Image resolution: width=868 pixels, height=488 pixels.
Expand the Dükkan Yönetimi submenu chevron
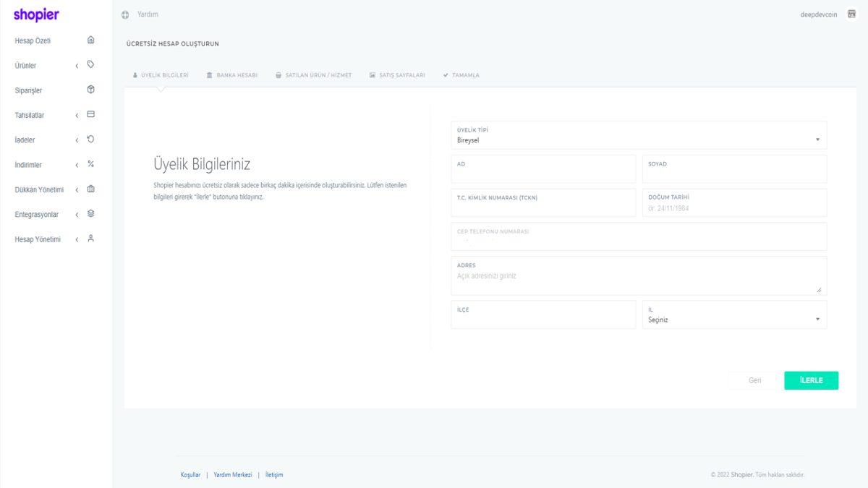click(x=77, y=190)
